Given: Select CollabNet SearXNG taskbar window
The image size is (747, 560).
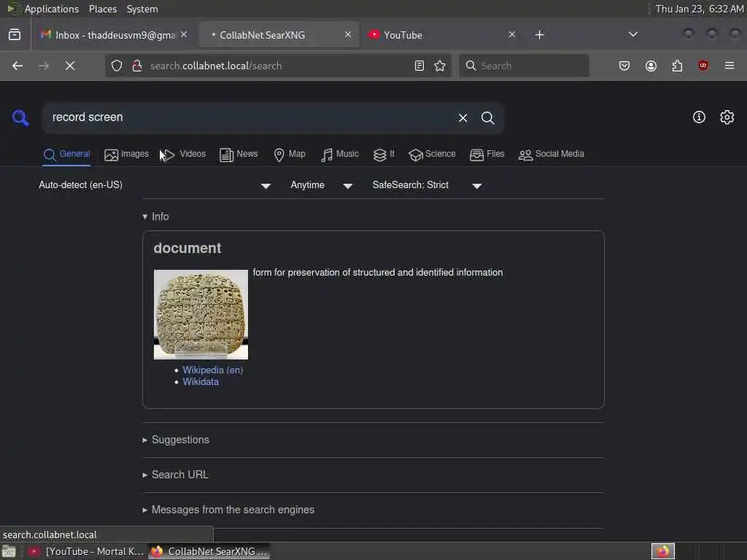Looking at the screenshot, I should pos(209,552).
